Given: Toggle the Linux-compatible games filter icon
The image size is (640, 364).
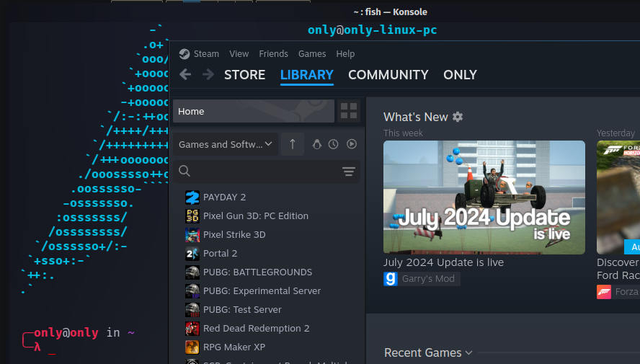Looking at the screenshot, I should (x=316, y=144).
